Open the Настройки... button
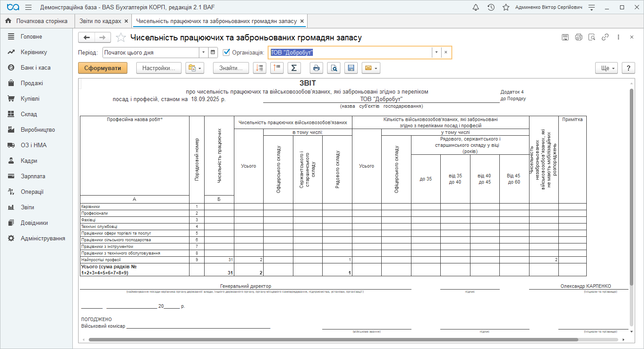The width and height of the screenshot is (644, 349). click(159, 68)
